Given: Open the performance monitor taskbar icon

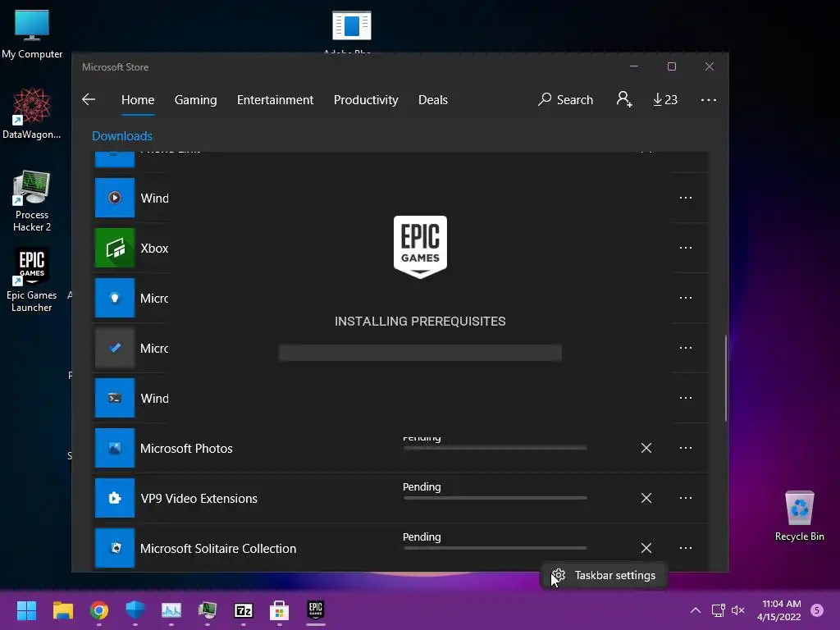Looking at the screenshot, I should coord(171,610).
